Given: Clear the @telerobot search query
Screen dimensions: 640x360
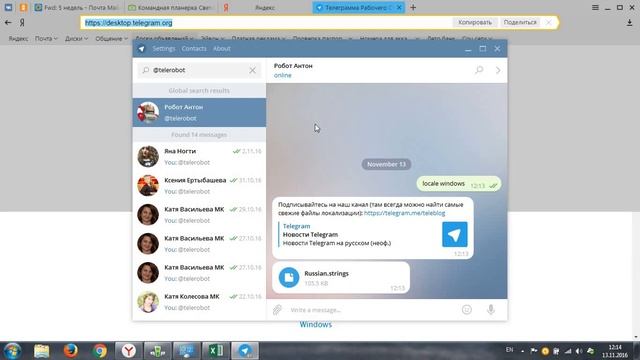Looking at the screenshot, I should click(x=253, y=70).
